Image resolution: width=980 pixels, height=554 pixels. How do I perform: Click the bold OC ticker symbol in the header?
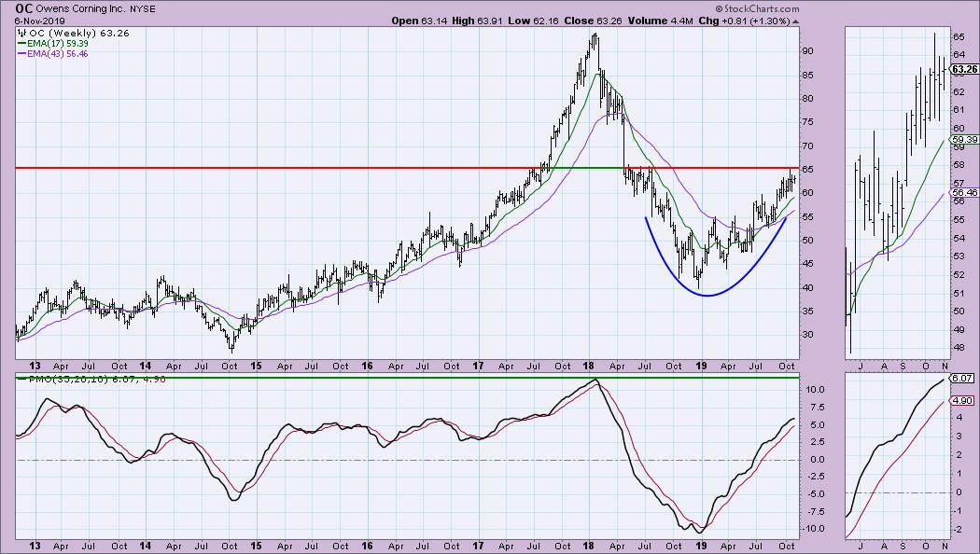24,8
